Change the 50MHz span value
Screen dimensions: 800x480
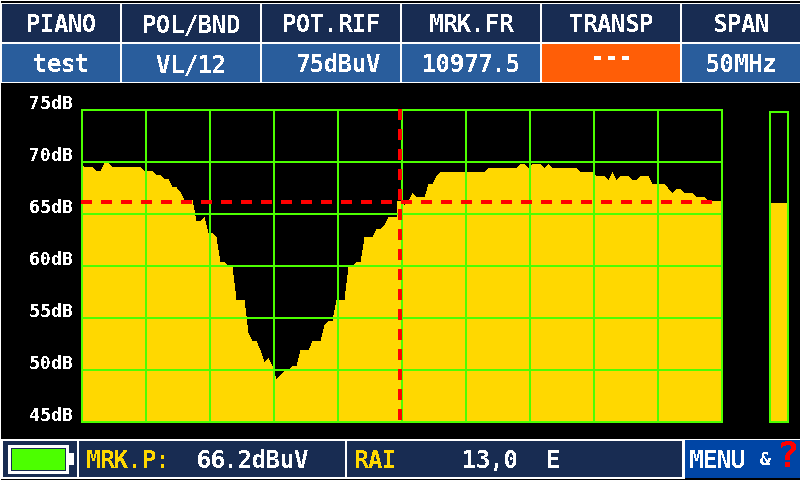click(x=741, y=63)
